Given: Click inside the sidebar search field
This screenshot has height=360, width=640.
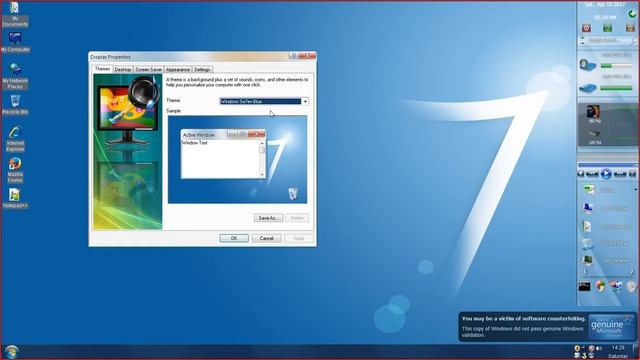Looking at the screenshot, I should coord(608,41).
